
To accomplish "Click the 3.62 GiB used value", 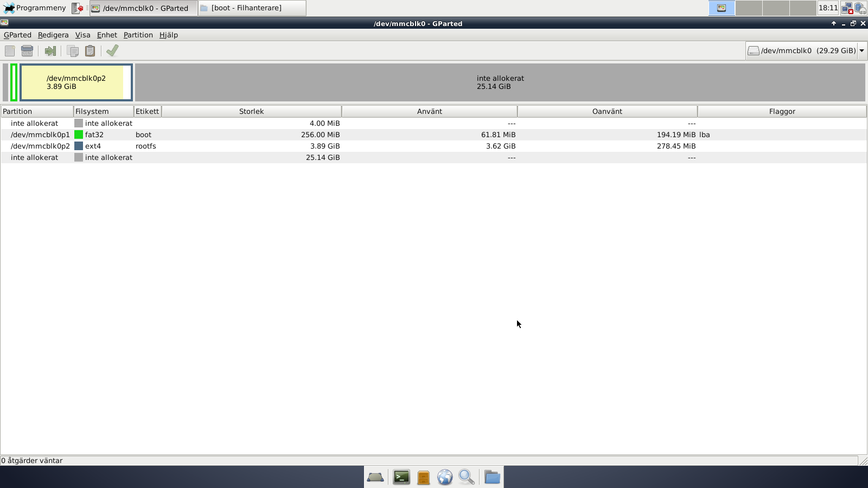I will pos(500,146).
